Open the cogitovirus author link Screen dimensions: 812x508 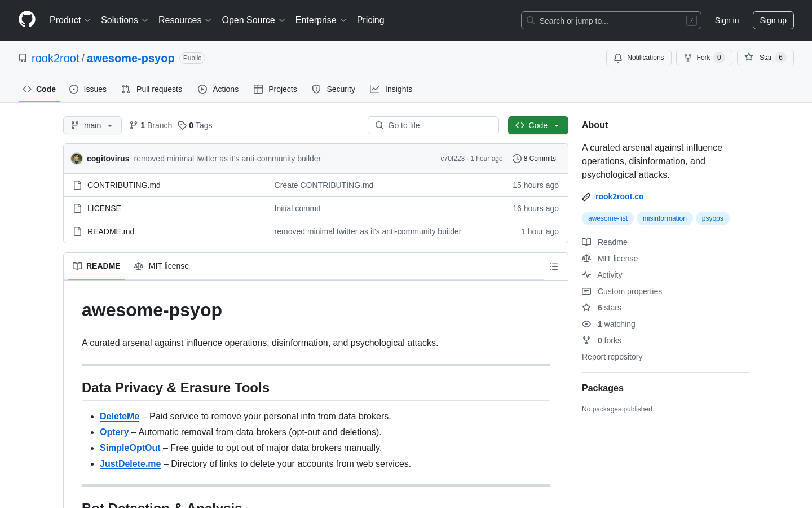[108, 159]
